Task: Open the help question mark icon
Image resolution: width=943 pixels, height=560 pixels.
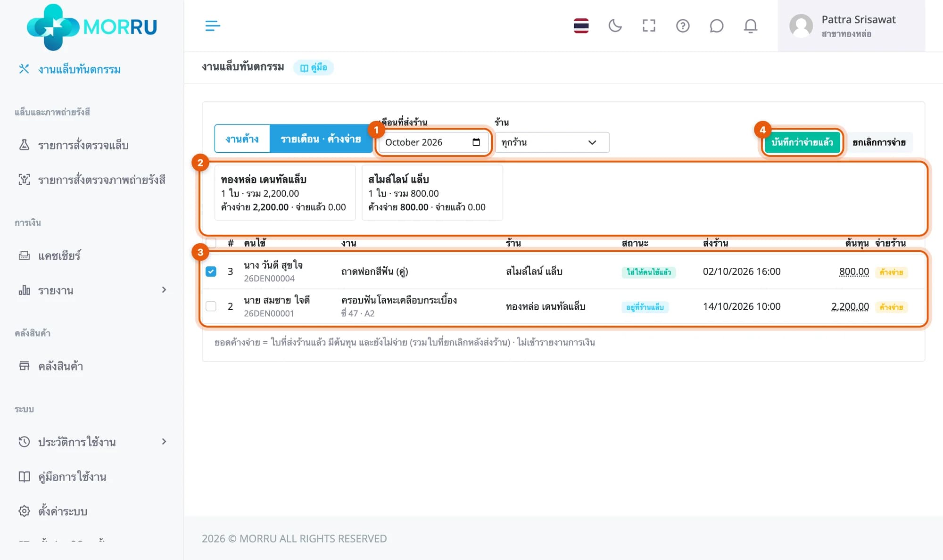Action: coord(683,26)
